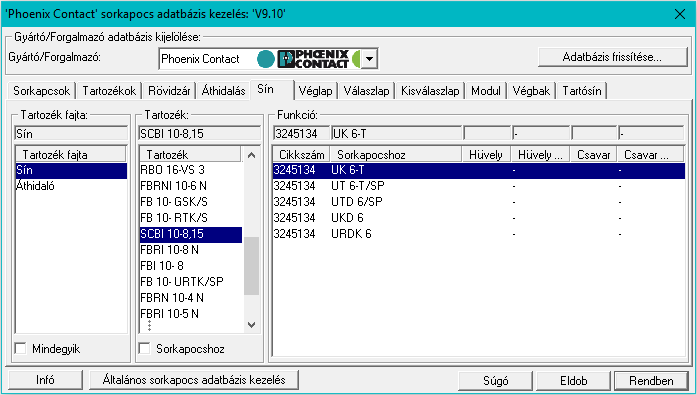Select the Sín tab
This screenshot has height=395, width=697.
(271, 89)
